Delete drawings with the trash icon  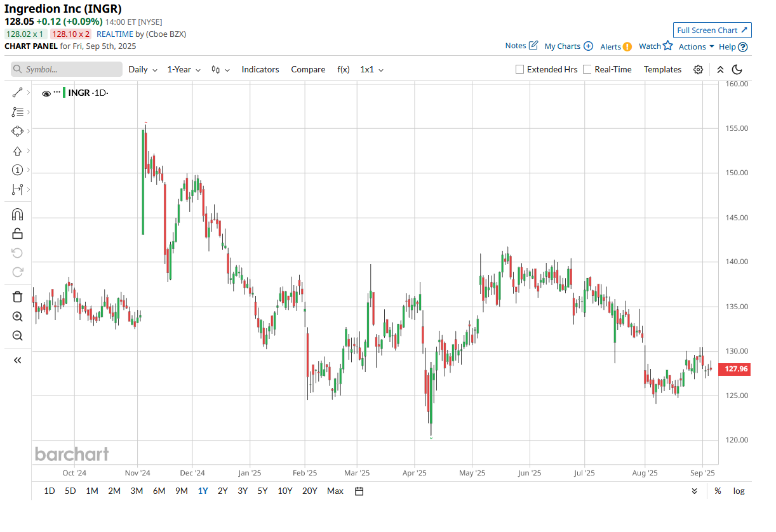click(17, 297)
